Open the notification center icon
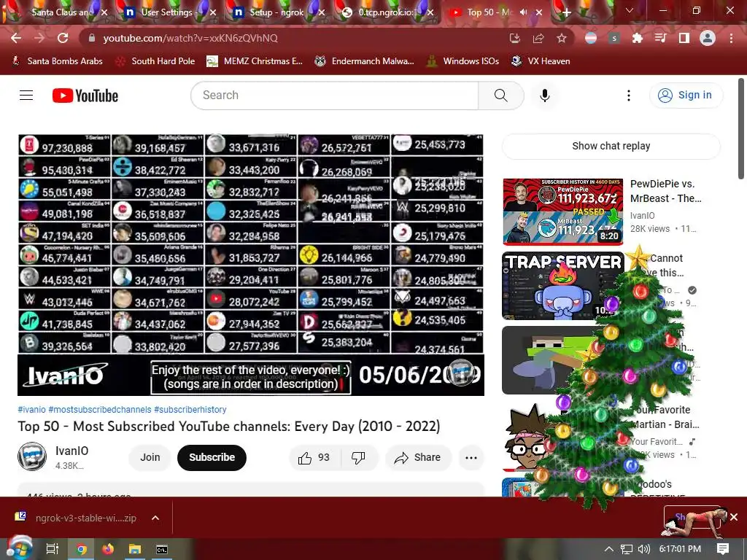The width and height of the screenshot is (747, 560). [723, 548]
